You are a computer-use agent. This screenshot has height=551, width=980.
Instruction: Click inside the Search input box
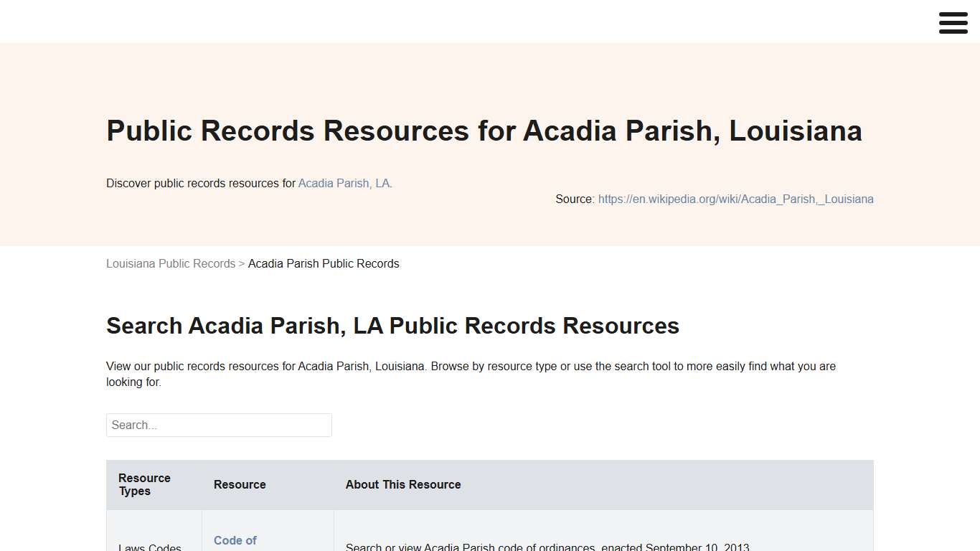[219, 425]
